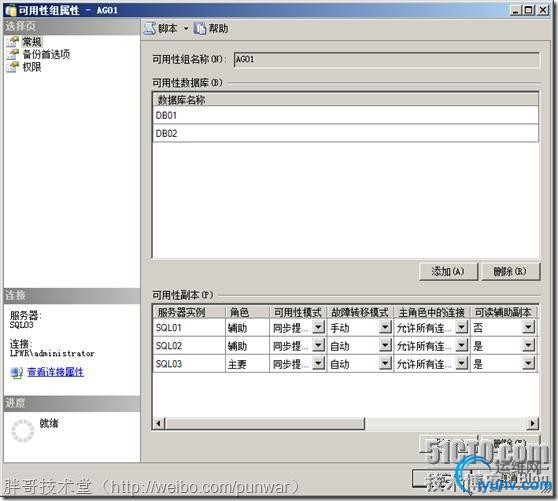Open readable secondary dropdown for SQL03
The image size is (558, 501).
coord(528,363)
